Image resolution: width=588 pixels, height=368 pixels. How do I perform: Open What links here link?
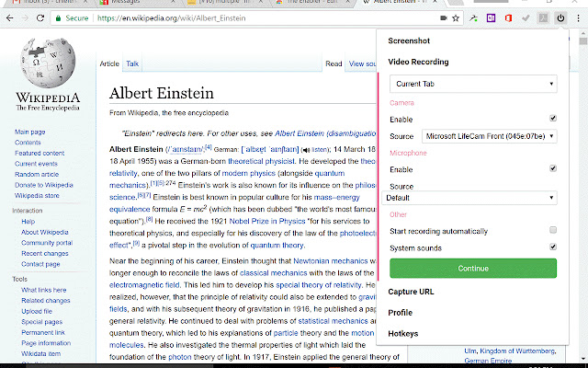pyautogui.click(x=43, y=290)
